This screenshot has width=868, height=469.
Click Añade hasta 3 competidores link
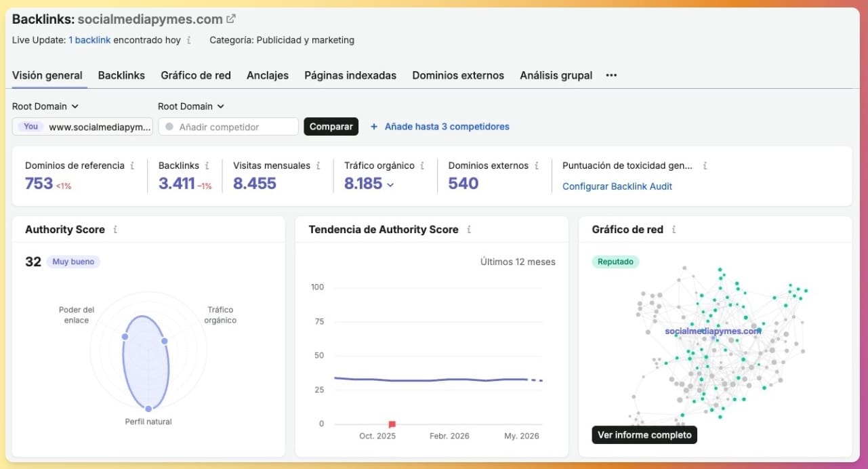447,127
